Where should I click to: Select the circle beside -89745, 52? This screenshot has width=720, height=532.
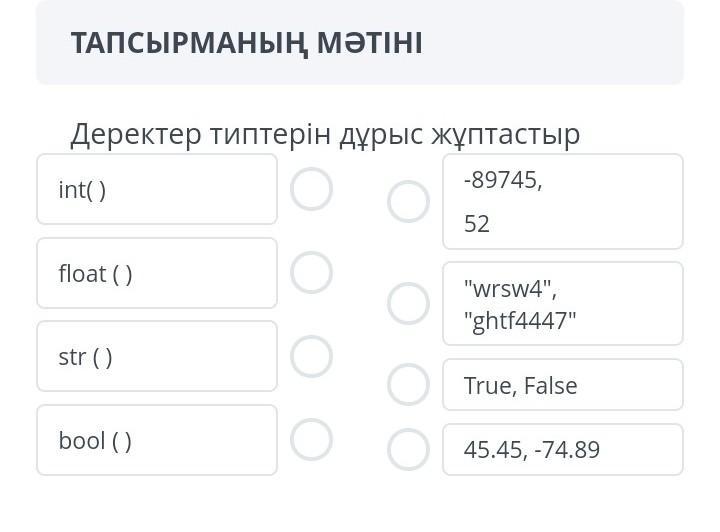coord(408,201)
